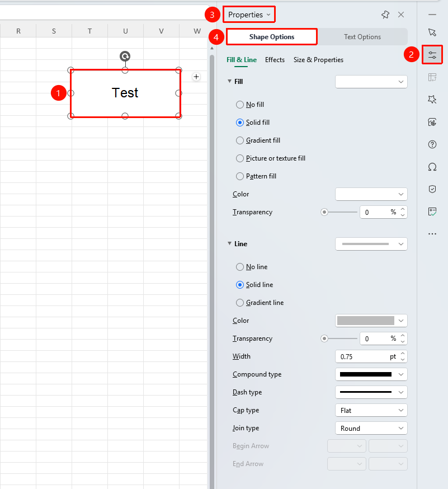This screenshot has width=448, height=489.
Task: Switch to the Text Options tab
Action: coord(362,37)
